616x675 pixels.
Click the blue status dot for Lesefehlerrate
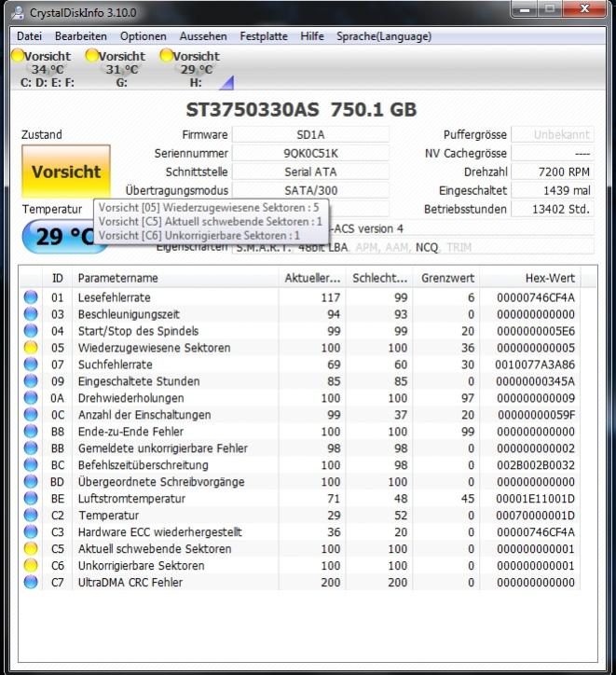pos(31,297)
